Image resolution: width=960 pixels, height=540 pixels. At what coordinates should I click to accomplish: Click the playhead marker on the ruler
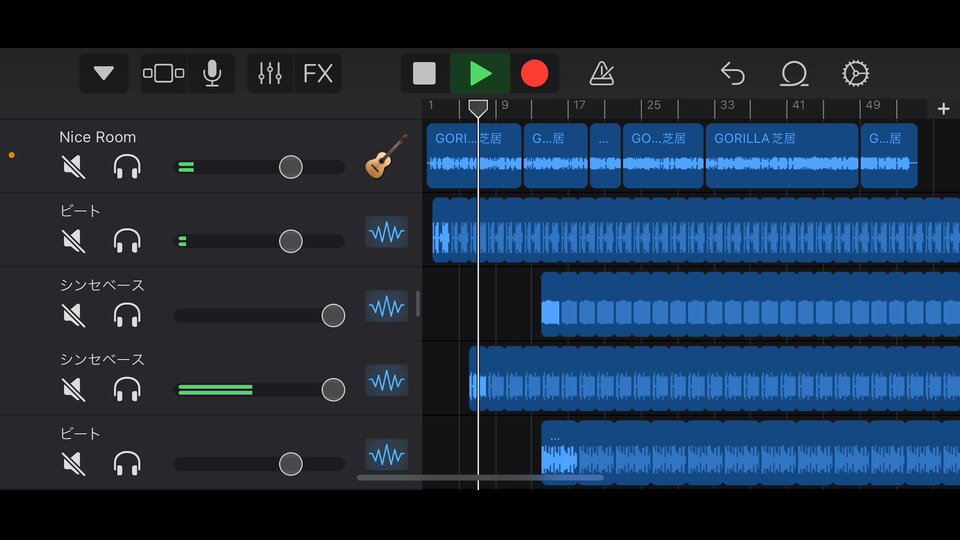478,107
